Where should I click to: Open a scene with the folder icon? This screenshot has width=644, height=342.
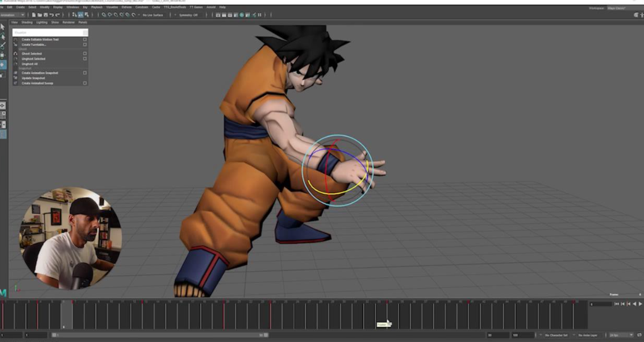point(40,15)
